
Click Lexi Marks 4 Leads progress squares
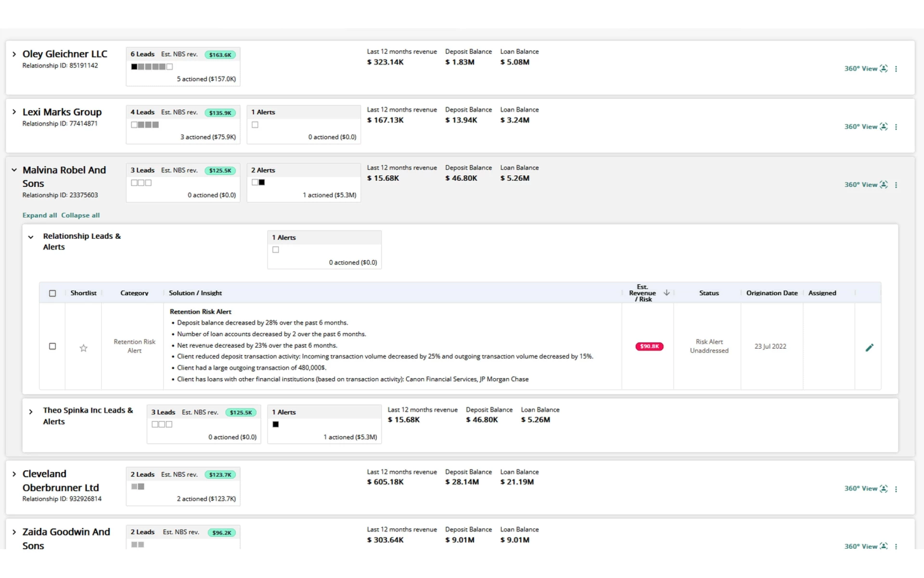pos(145,125)
